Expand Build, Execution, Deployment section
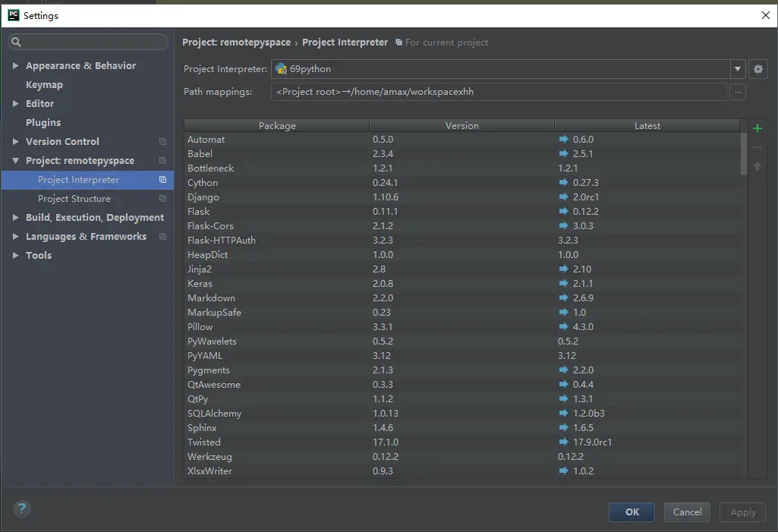The width and height of the screenshot is (778, 532). pos(15,217)
